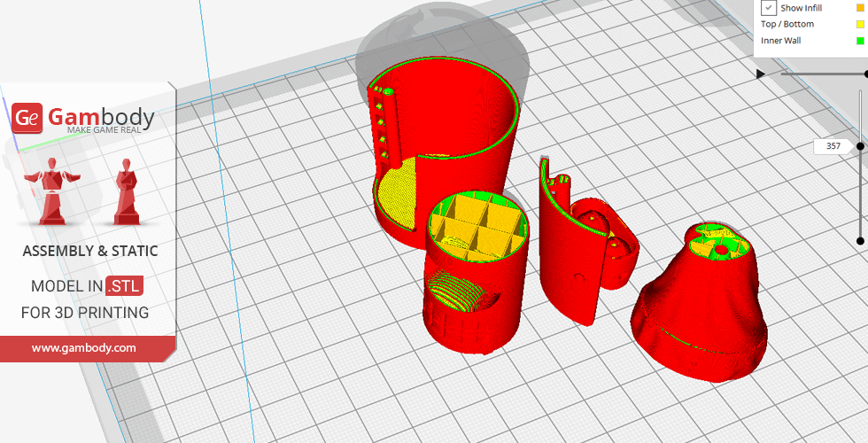Viewport: 868px width, 443px height.
Task: Select the thin curved panel model
Action: pyautogui.click(x=567, y=257)
